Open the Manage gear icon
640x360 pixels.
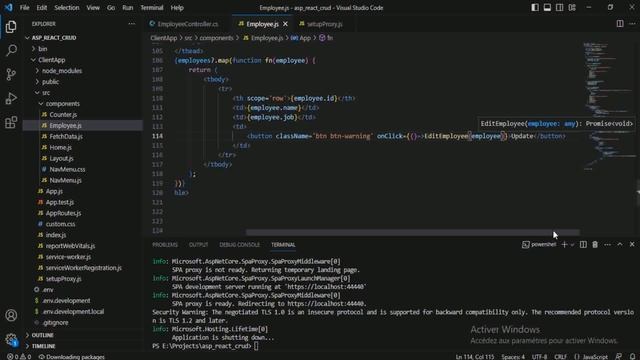point(11,339)
